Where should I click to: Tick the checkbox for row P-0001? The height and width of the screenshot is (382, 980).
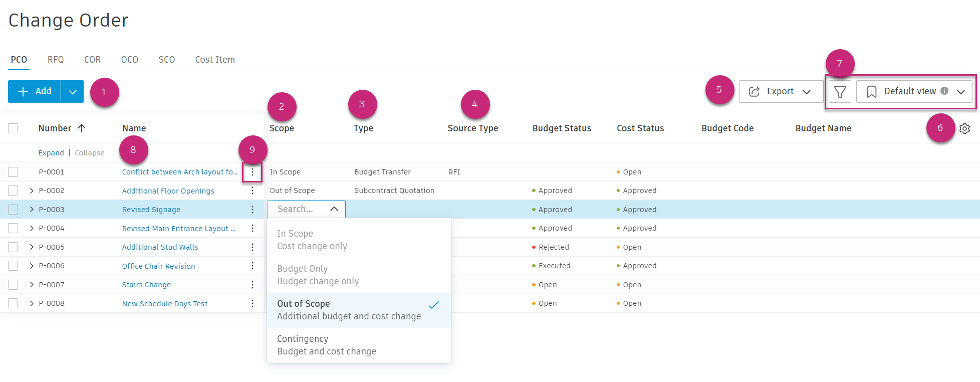tap(13, 172)
